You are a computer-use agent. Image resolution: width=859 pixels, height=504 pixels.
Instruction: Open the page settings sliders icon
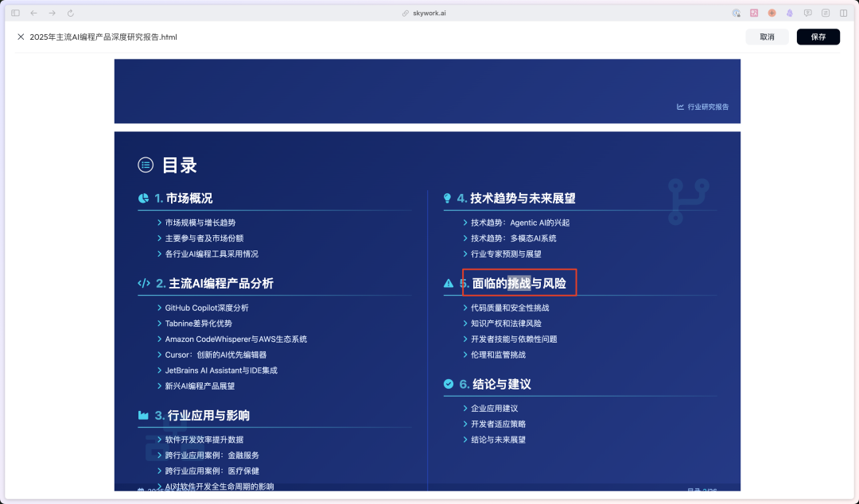[x=826, y=14]
